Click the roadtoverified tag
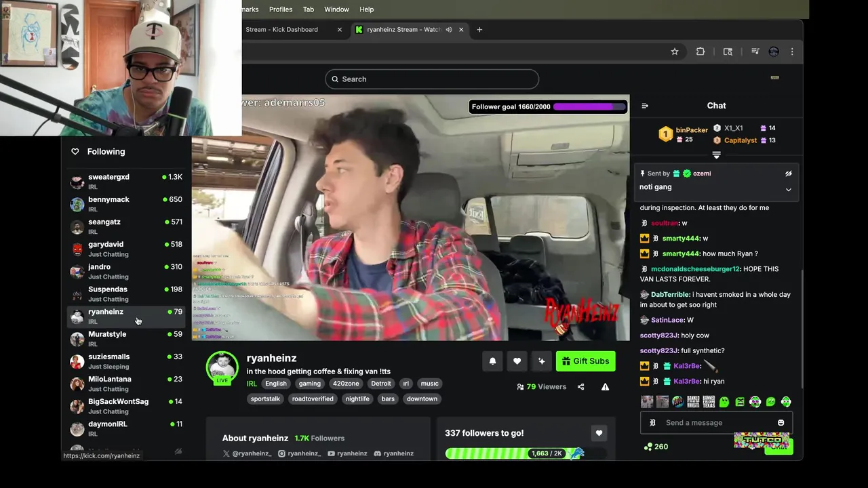The width and height of the screenshot is (868, 488). [313, 399]
